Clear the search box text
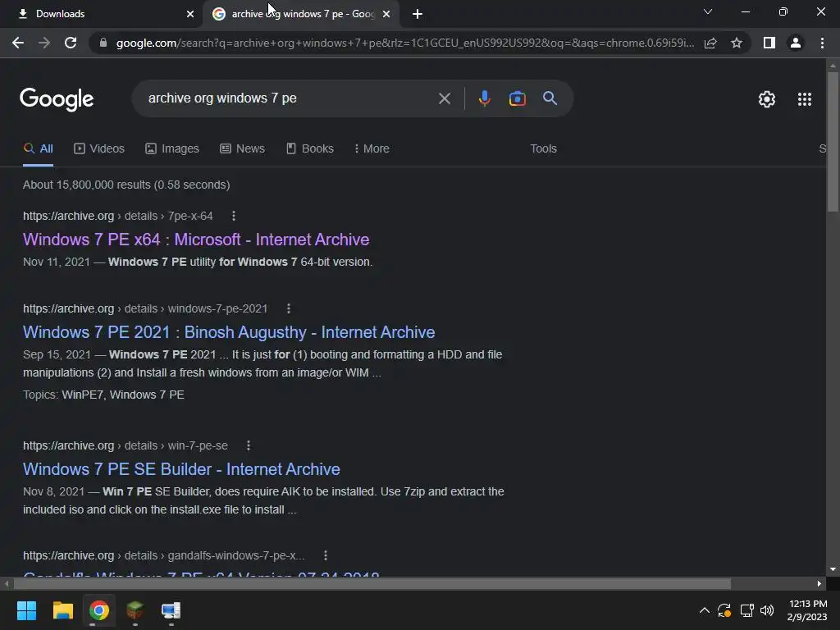Screen dimensions: 840x630 pos(444,98)
